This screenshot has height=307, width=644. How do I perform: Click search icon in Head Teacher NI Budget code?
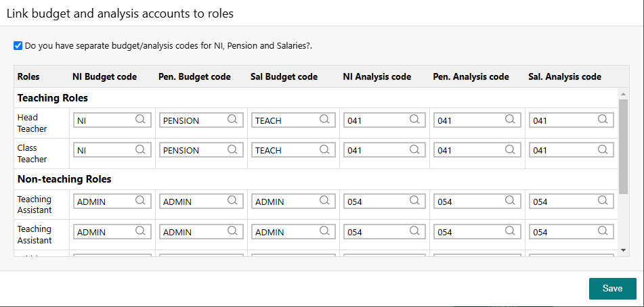140,119
